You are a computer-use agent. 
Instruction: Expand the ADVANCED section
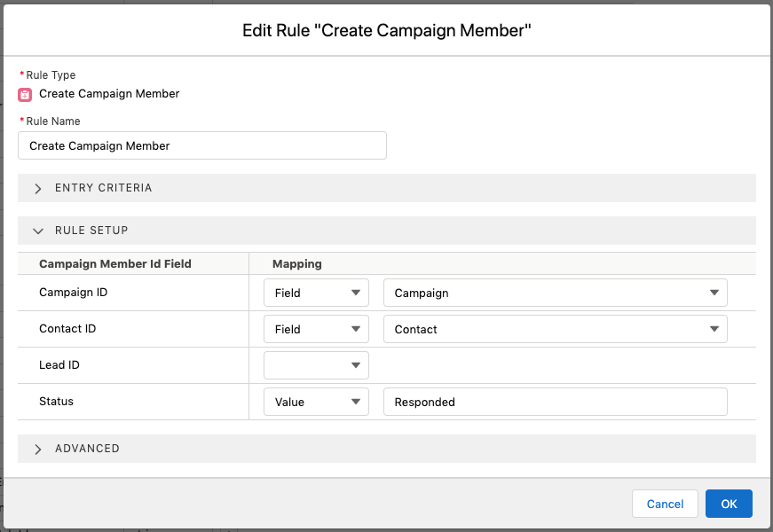(x=87, y=449)
